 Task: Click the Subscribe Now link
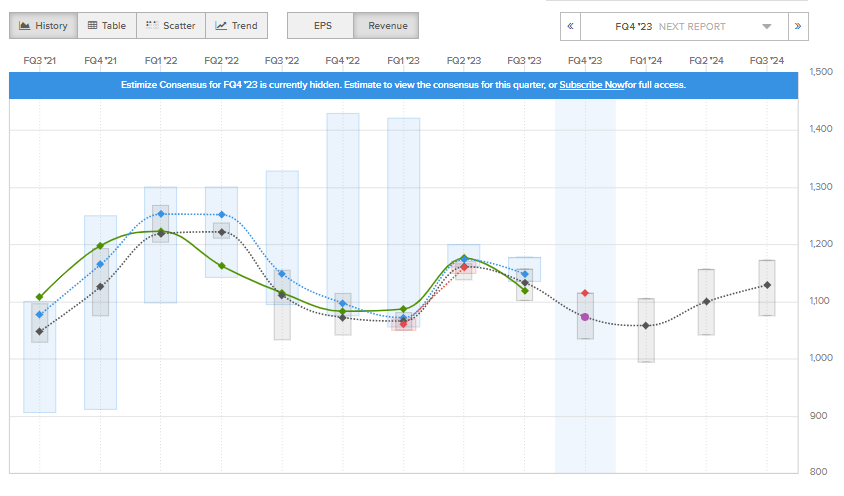pos(592,85)
